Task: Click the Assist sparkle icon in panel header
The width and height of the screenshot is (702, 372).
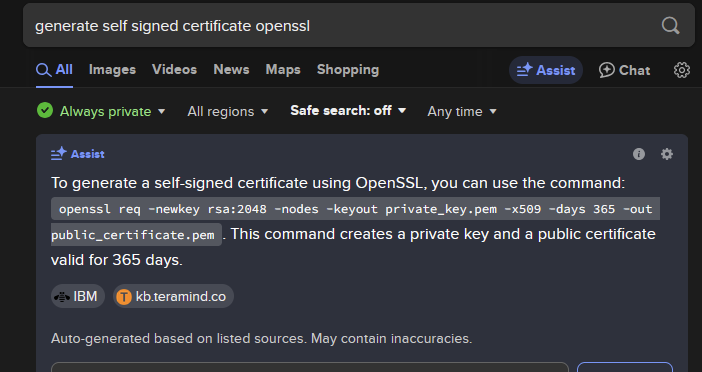Action: pos(59,154)
